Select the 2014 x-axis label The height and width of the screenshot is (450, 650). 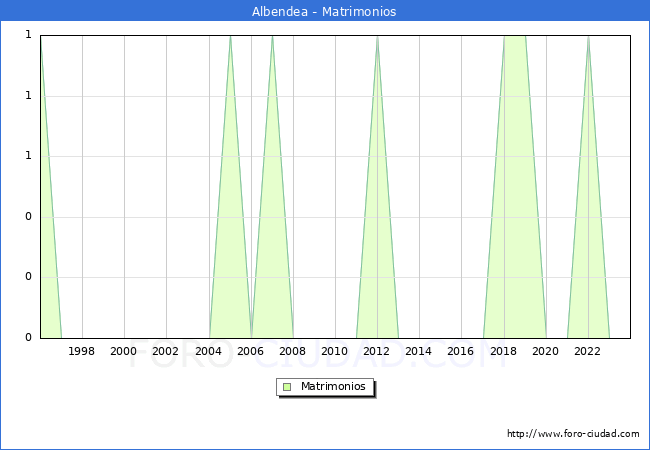[x=419, y=351]
